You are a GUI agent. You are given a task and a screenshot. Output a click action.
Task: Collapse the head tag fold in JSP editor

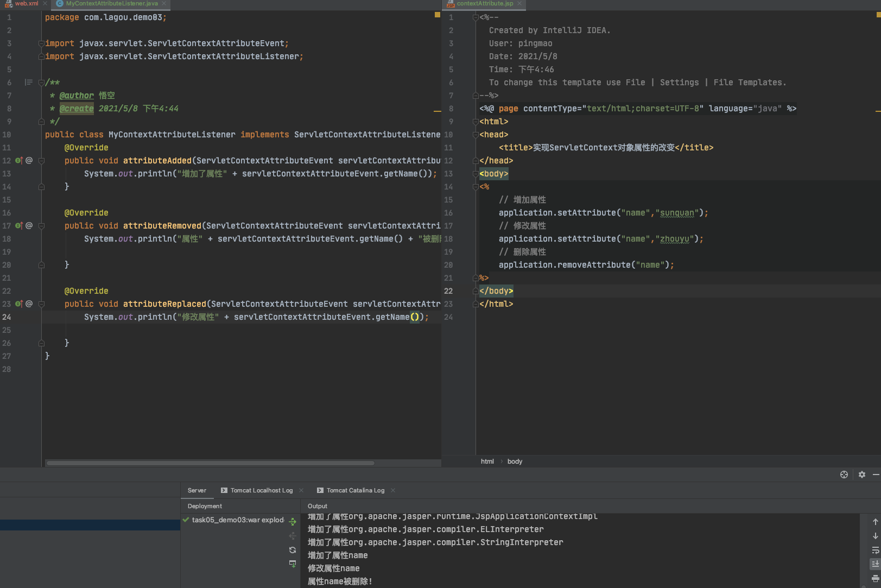[x=476, y=135]
